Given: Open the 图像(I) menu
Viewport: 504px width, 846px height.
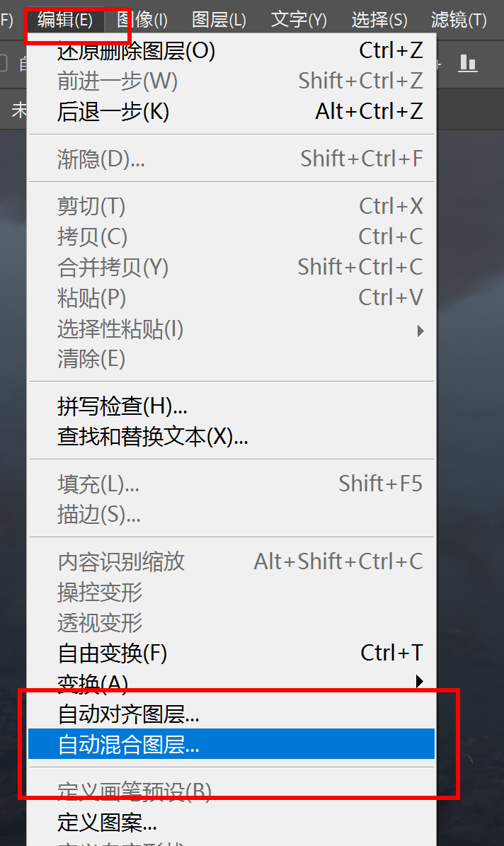Looking at the screenshot, I should click(142, 20).
